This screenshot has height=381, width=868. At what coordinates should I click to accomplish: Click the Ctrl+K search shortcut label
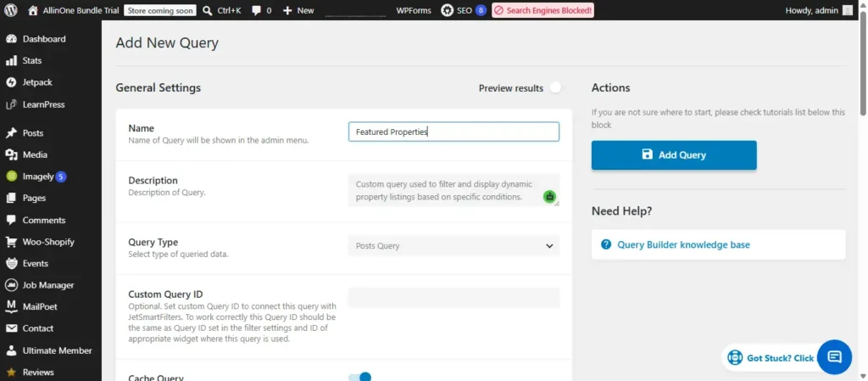[x=229, y=10]
